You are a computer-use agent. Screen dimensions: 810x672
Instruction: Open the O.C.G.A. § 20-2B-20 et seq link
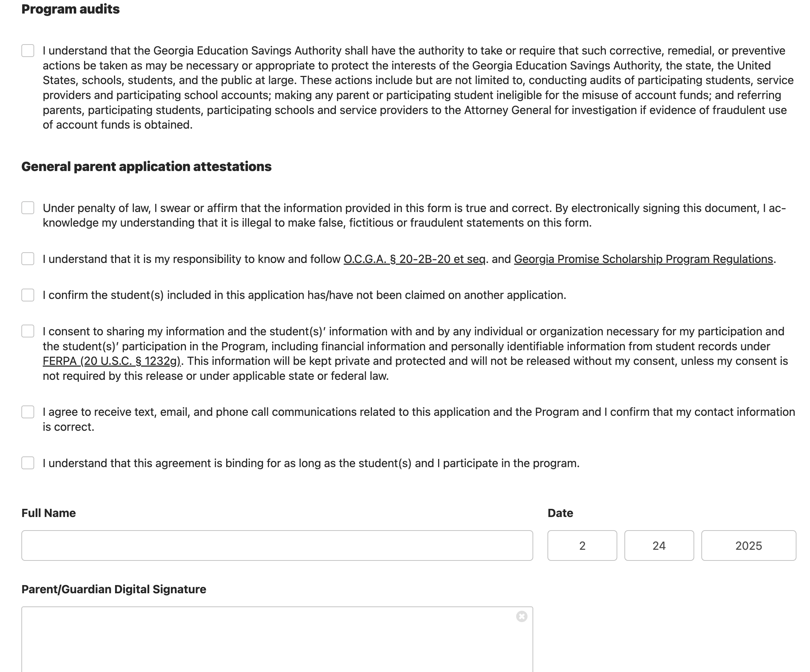point(414,259)
